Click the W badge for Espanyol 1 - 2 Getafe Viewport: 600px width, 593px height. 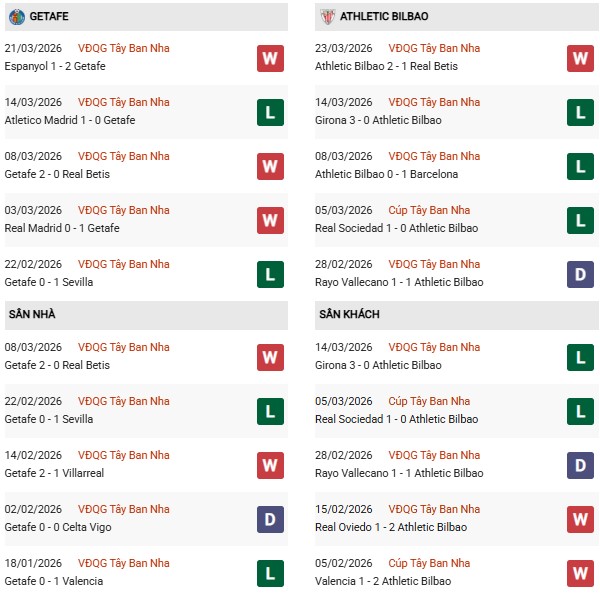(x=270, y=58)
